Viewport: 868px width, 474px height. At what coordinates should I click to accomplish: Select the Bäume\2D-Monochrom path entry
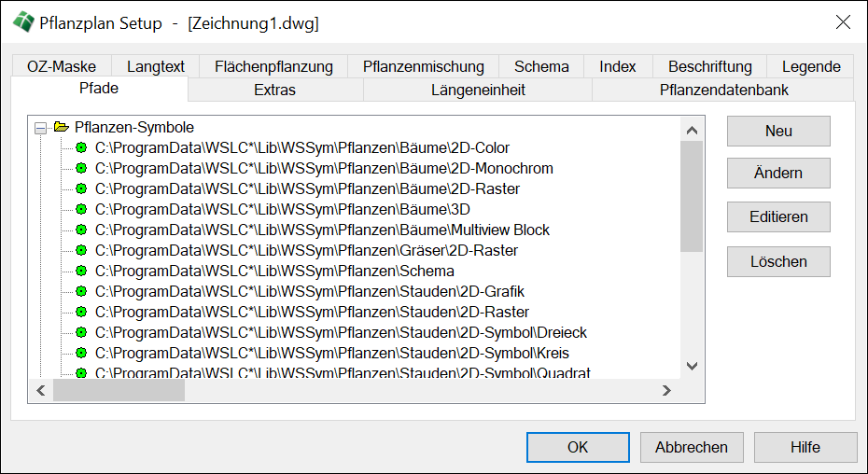324,169
